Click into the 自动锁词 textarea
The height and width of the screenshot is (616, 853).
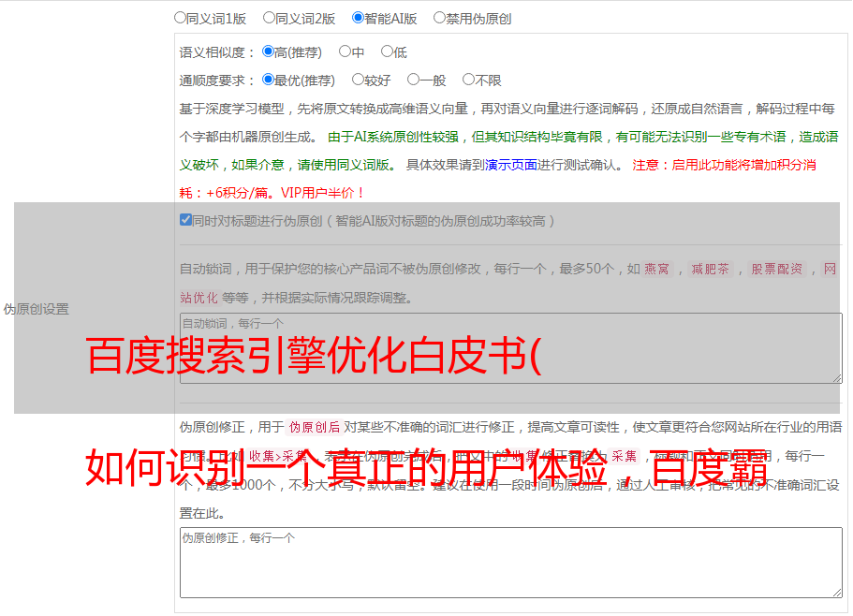(511, 348)
